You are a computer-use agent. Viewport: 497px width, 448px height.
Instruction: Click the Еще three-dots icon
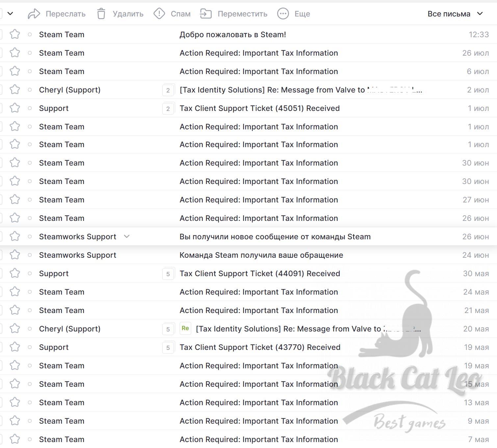[283, 14]
